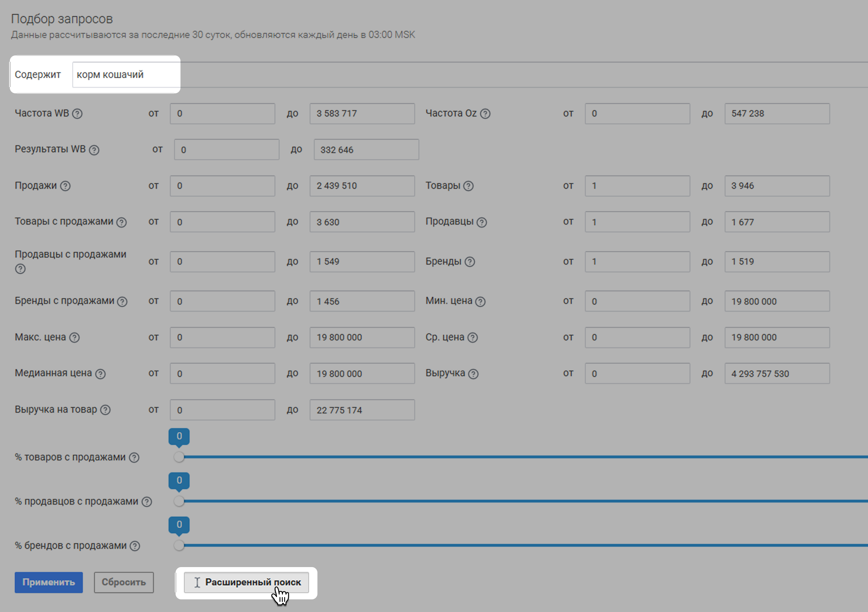
Task: Click help icon beside Продавцы label
Action: [x=482, y=222]
